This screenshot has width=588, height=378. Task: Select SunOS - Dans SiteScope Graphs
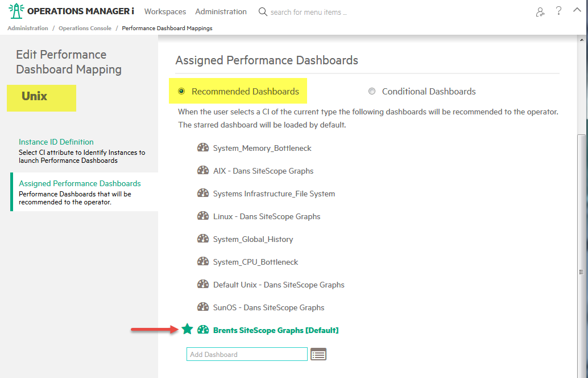tap(269, 307)
